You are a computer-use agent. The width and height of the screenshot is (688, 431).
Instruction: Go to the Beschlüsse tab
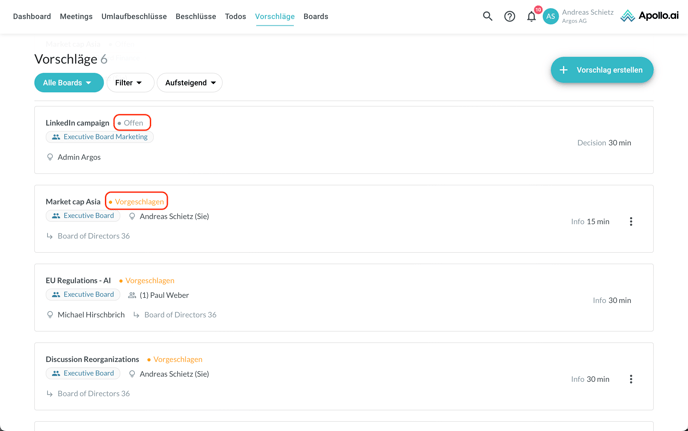[x=195, y=17]
